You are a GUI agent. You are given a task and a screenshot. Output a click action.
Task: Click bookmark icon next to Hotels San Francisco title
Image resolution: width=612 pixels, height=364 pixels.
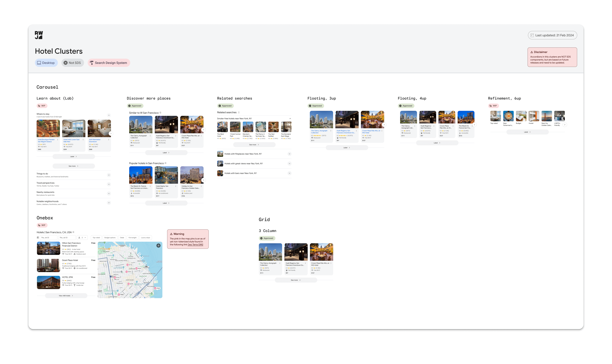(73, 232)
